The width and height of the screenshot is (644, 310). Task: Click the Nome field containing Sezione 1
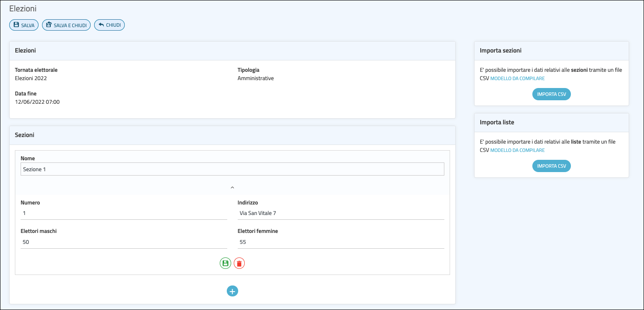[x=232, y=169]
